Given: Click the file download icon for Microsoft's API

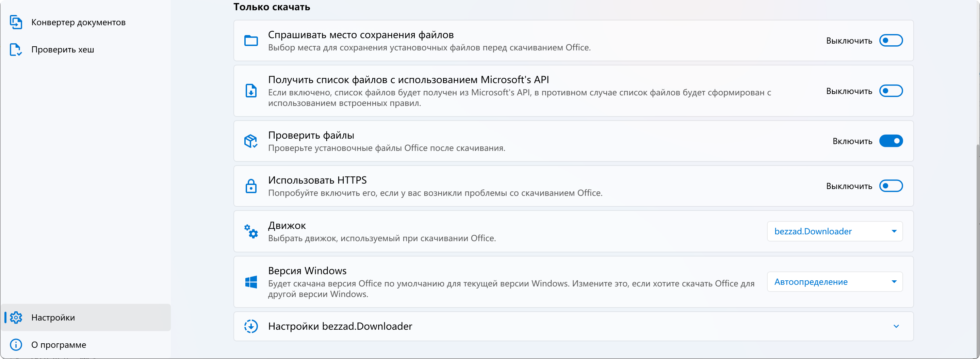Looking at the screenshot, I should coord(251,91).
